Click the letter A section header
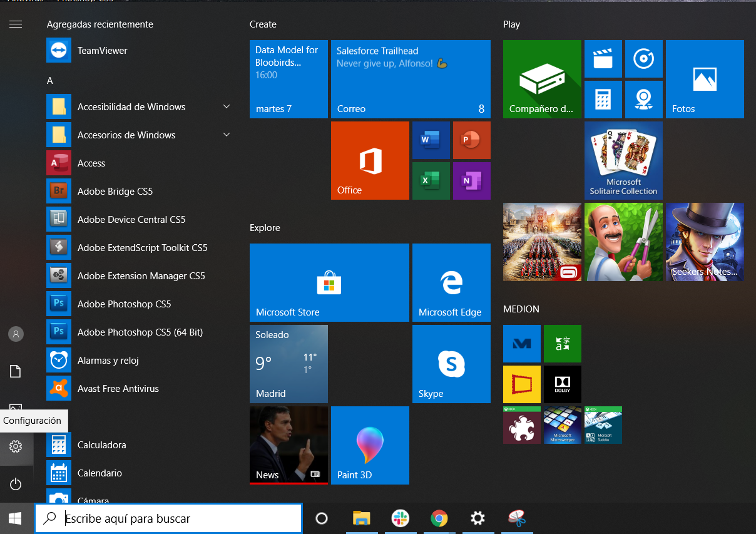Viewport: 756px width, 534px height. [50, 81]
